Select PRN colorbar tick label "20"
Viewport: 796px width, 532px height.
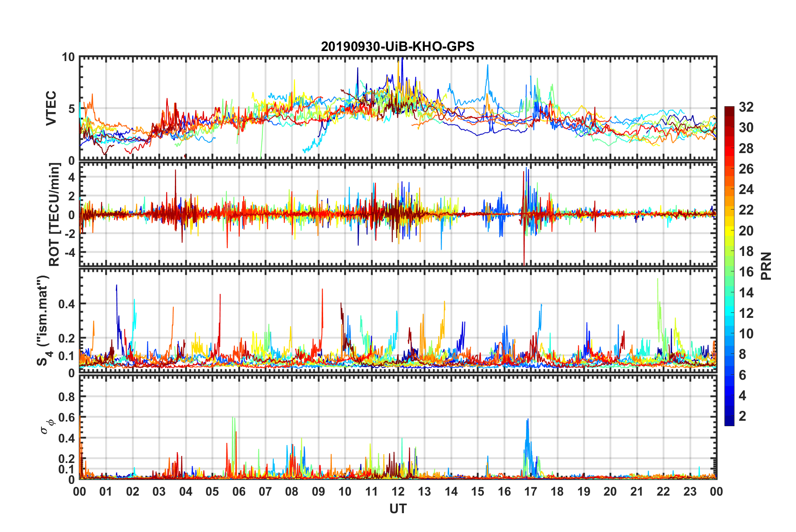pyautogui.click(x=746, y=231)
